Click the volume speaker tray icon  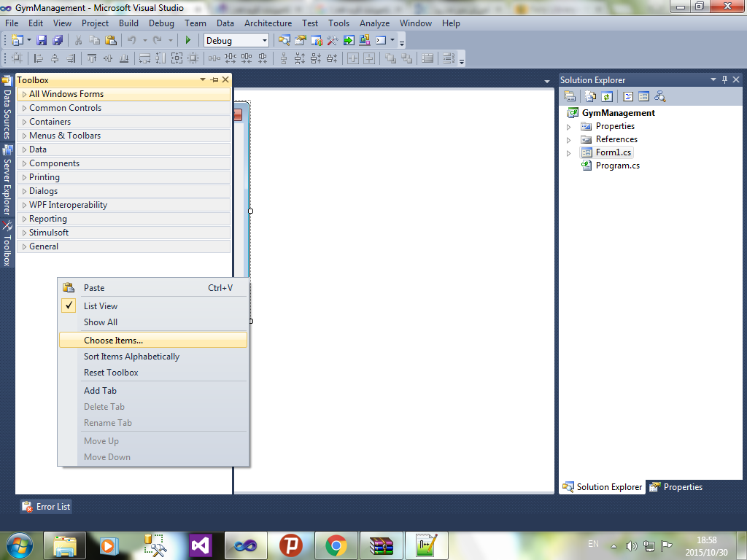[631, 545]
